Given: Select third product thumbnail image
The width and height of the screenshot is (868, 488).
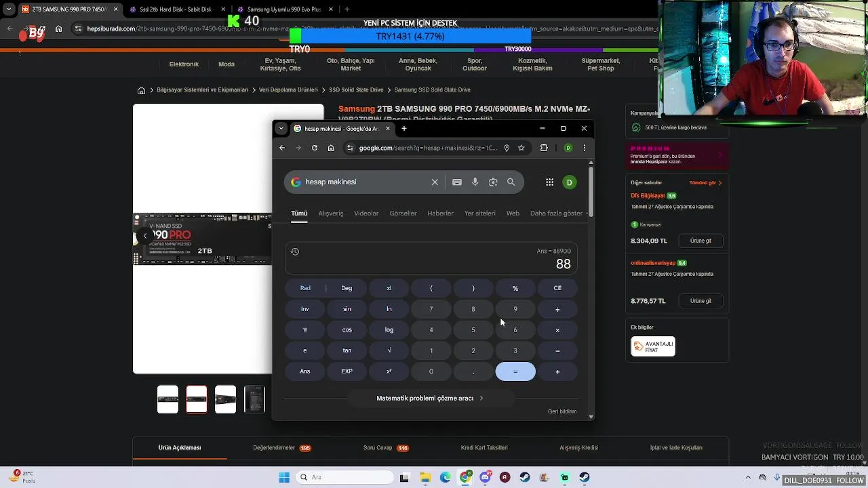Looking at the screenshot, I should coord(226,399).
